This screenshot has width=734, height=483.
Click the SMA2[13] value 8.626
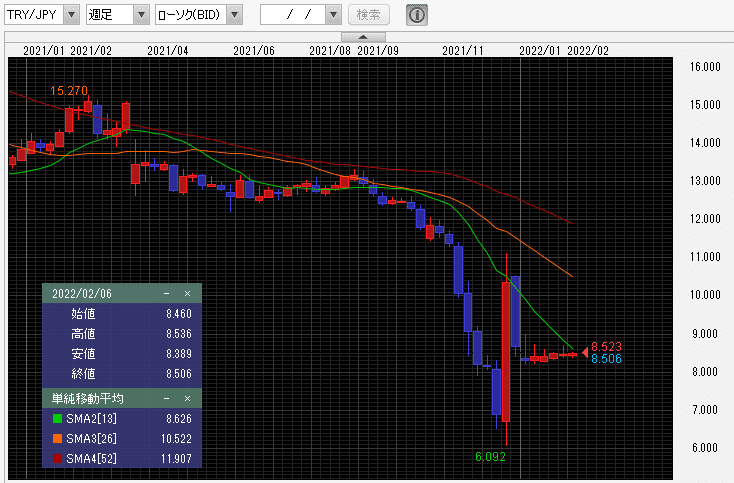(x=179, y=418)
